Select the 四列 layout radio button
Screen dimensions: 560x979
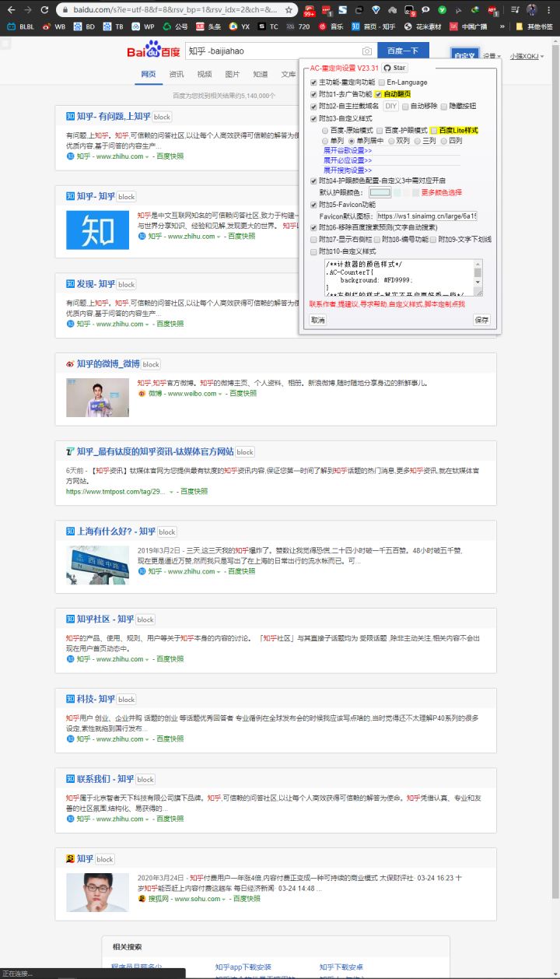click(443, 141)
